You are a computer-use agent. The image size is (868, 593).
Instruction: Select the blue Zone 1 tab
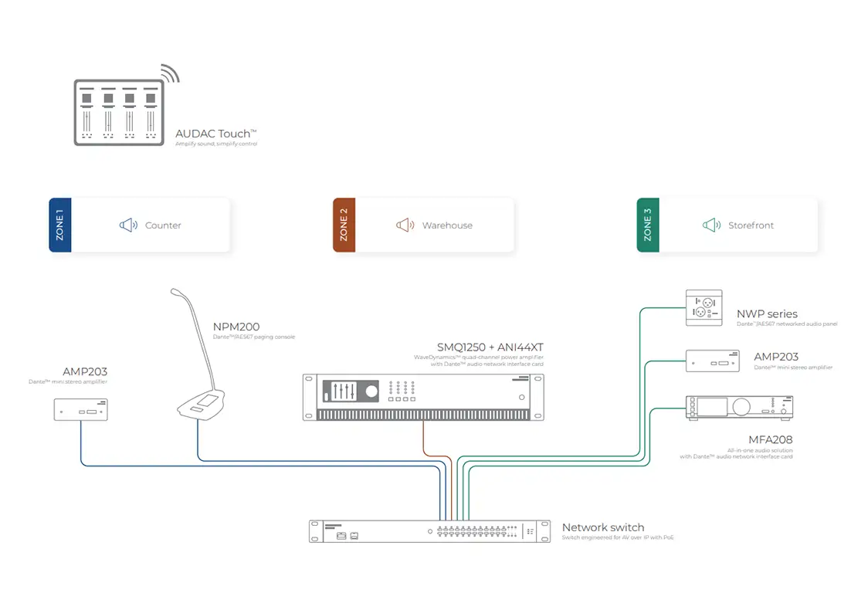click(x=60, y=225)
